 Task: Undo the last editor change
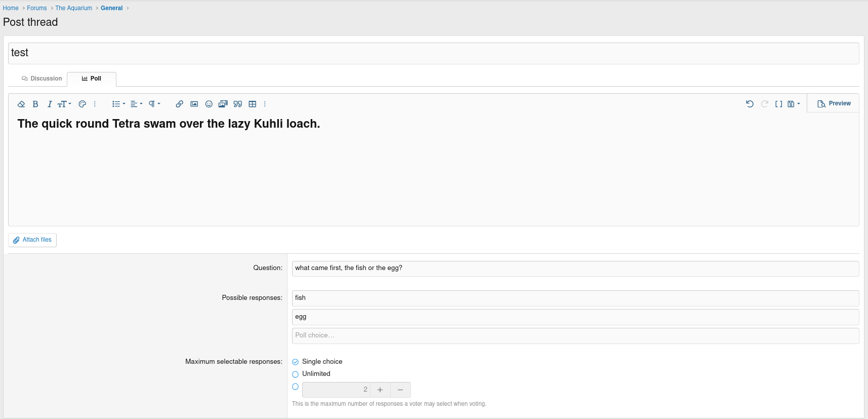tap(750, 104)
